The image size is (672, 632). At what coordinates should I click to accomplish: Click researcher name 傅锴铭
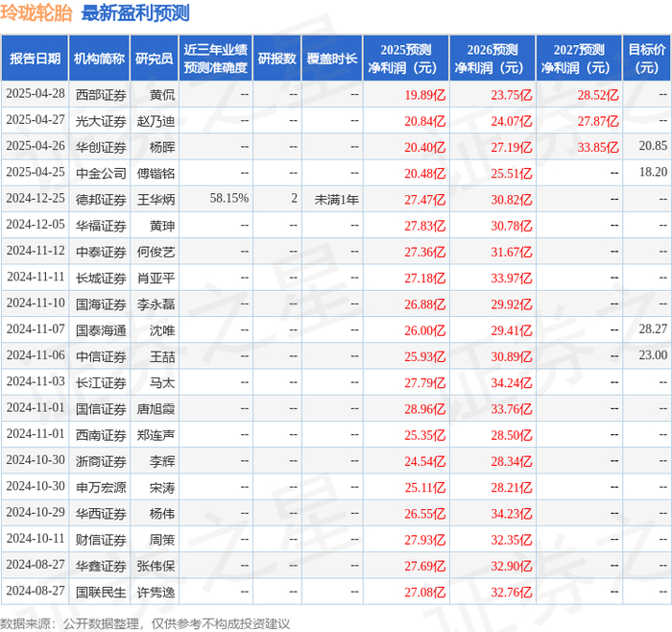[156, 174]
